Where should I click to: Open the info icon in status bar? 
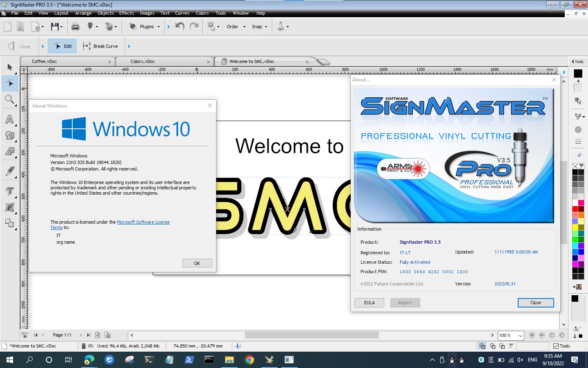[238, 346]
